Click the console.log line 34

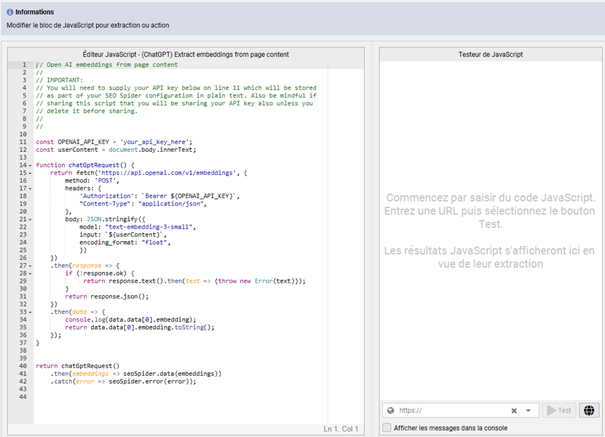tap(130, 319)
